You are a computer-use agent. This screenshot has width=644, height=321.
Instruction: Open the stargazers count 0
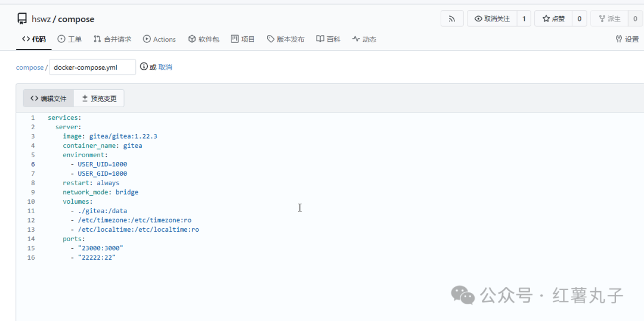580,18
